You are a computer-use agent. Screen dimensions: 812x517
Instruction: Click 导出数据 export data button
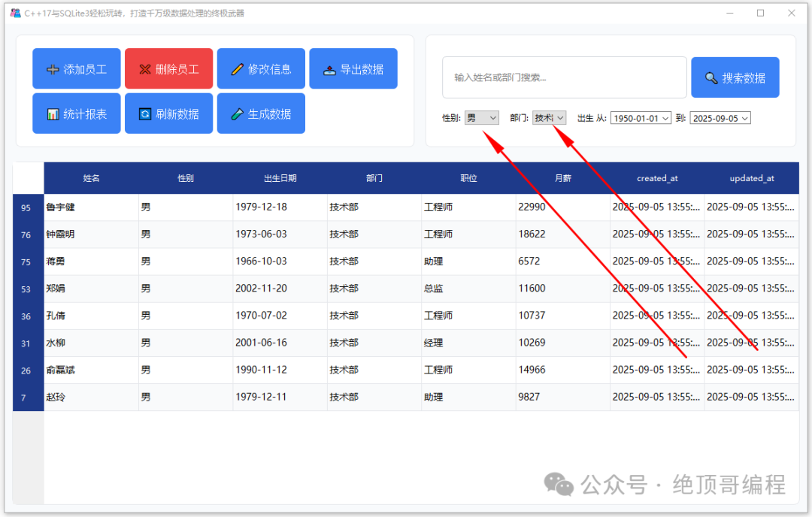coord(353,69)
